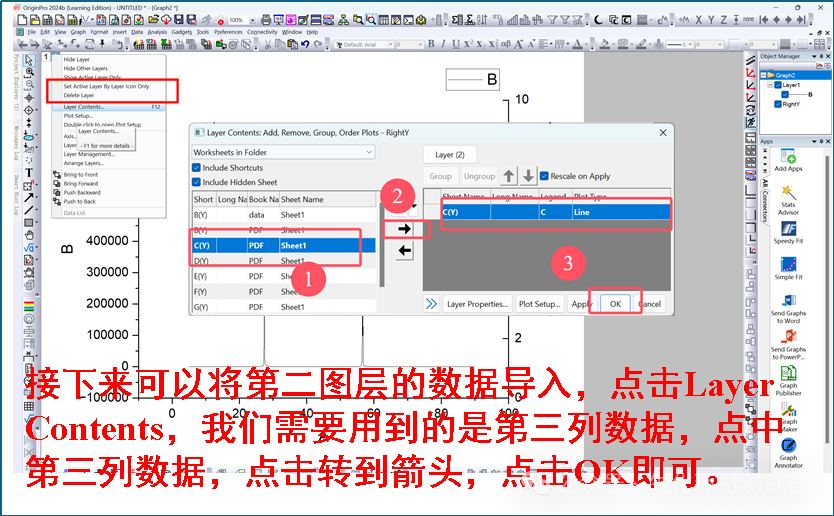This screenshot has width=834, height=516.
Task: Click the Layer (2) button
Action: click(449, 155)
